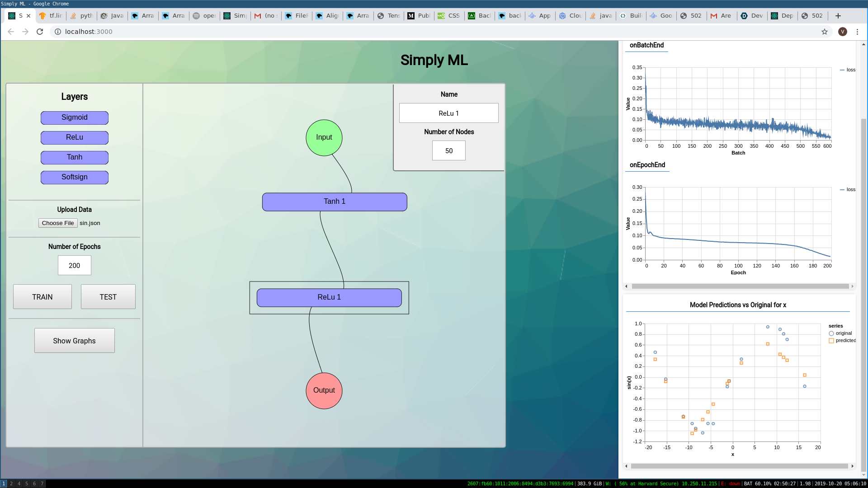Viewport: 868px width, 488px height.
Task: Open the onEpochEnd tab
Action: click(x=647, y=165)
